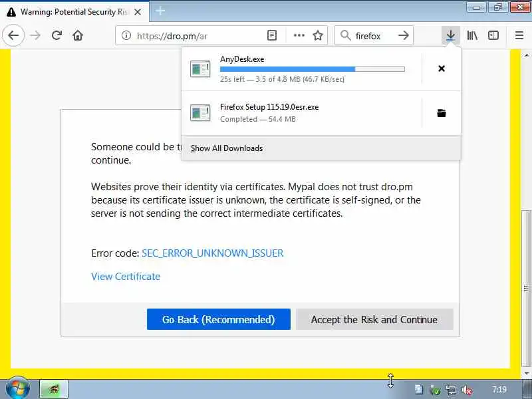Image resolution: width=532 pixels, height=399 pixels.
Task: Click scrollbar up arrow
Action: coord(526,55)
